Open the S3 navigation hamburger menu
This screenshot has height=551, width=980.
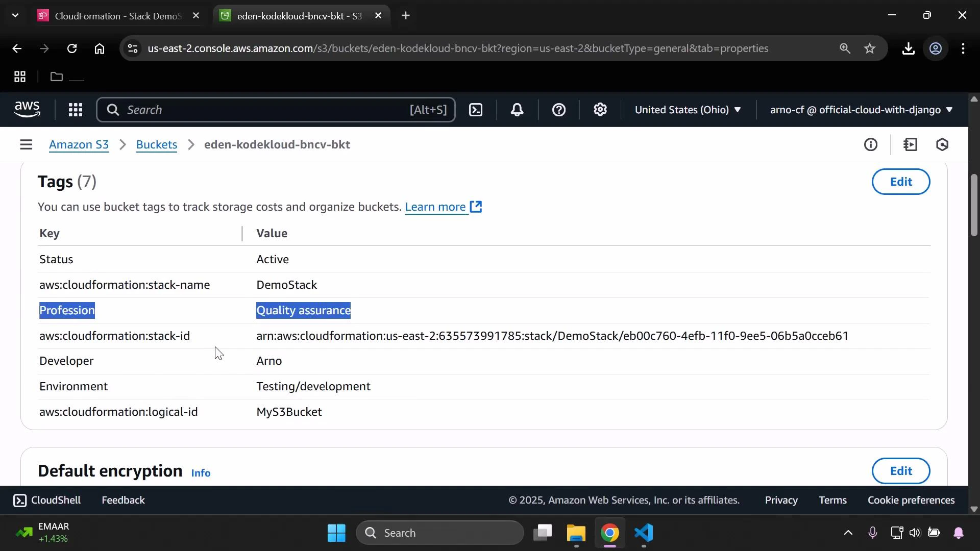tap(26, 144)
